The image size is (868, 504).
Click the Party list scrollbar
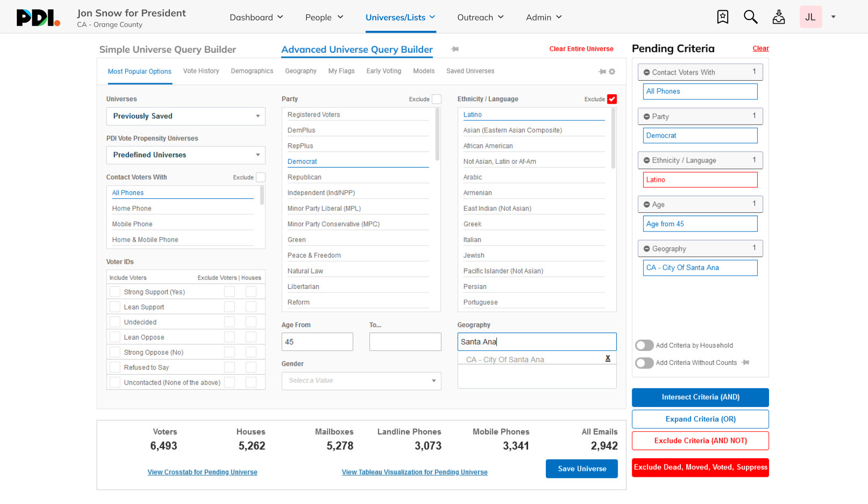pos(438,134)
